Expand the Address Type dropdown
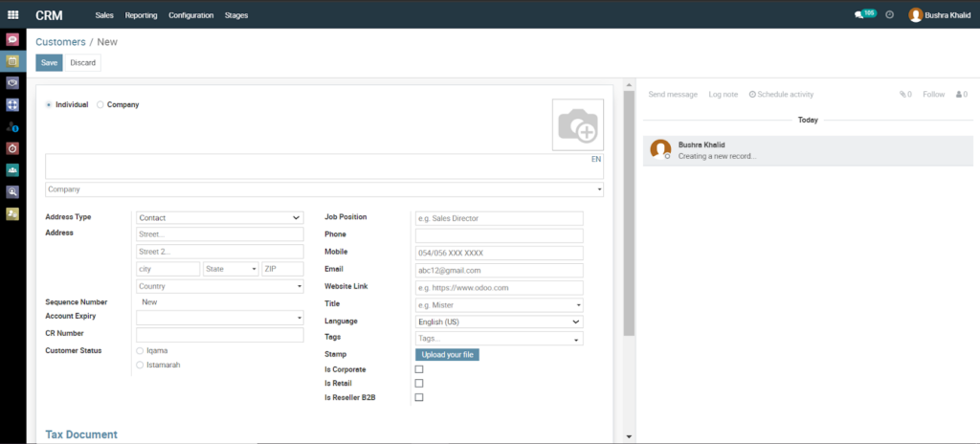This screenshot has height=444, width=980. (x=219, y=218)
